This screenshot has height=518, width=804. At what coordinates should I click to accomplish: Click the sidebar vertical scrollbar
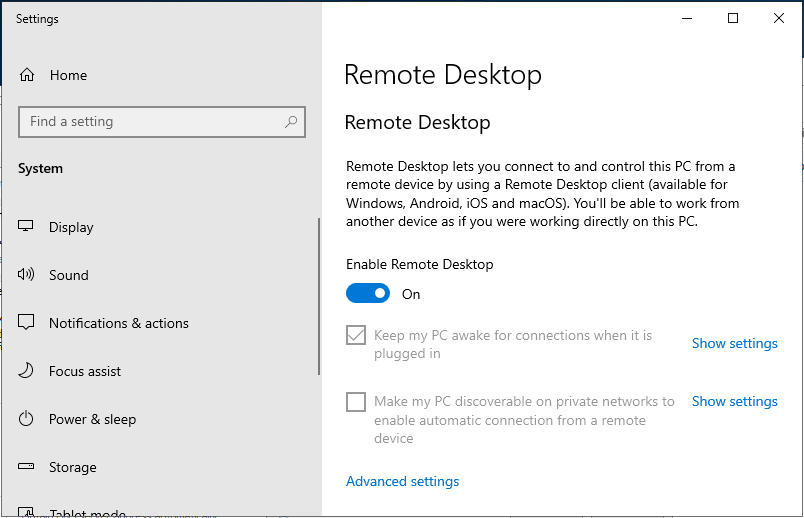click(319, 296)
